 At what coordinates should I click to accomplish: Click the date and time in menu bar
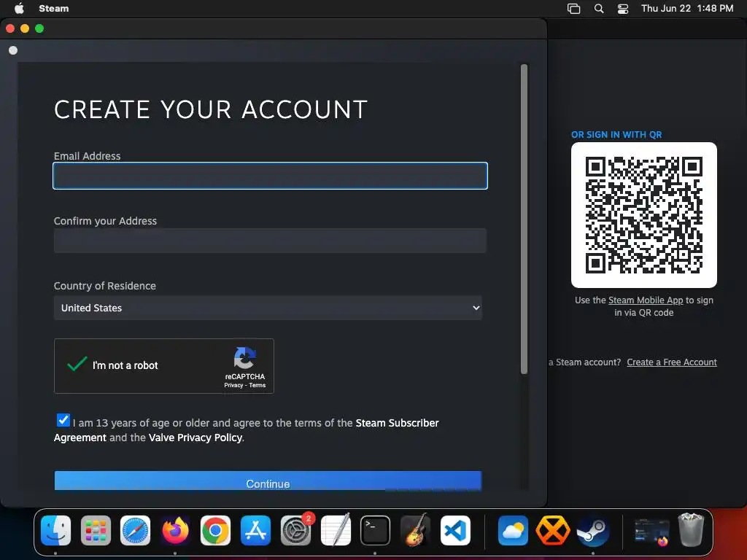[x=687, y=8]
